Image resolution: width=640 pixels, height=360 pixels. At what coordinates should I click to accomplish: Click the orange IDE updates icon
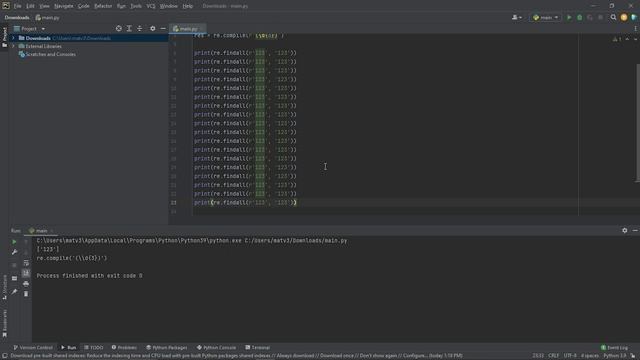[x=624, y=18]
